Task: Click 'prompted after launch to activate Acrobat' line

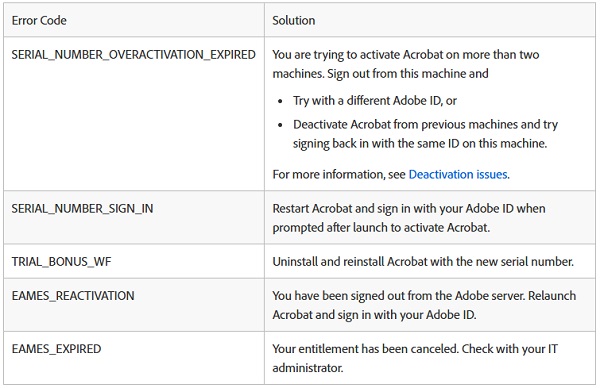Action: coord(381,228)
